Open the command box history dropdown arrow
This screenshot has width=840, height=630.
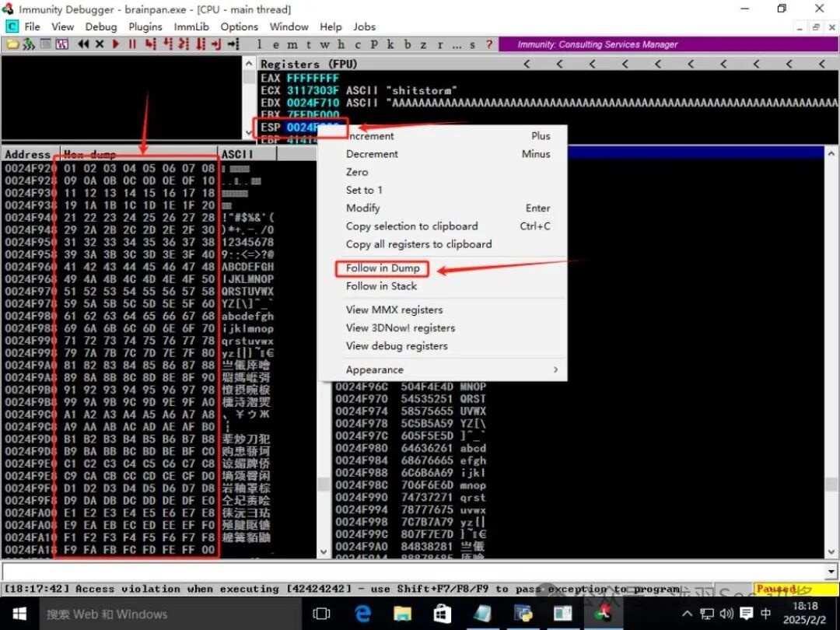(831, 572)
